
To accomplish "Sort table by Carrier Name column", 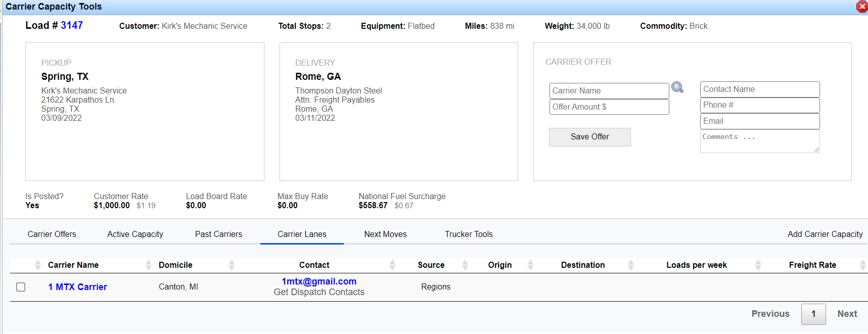I will pos(73,265).
